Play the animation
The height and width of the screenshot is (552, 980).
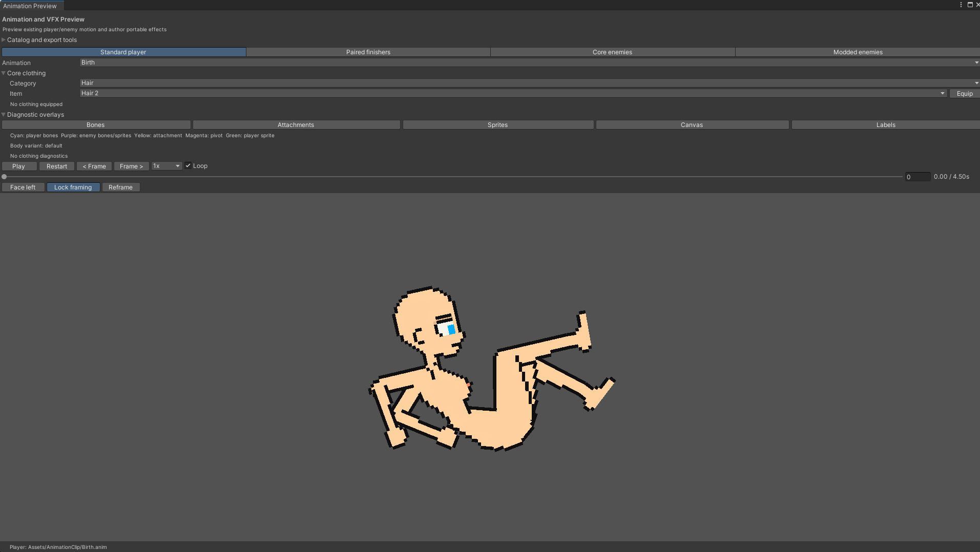tap(19, 166)
